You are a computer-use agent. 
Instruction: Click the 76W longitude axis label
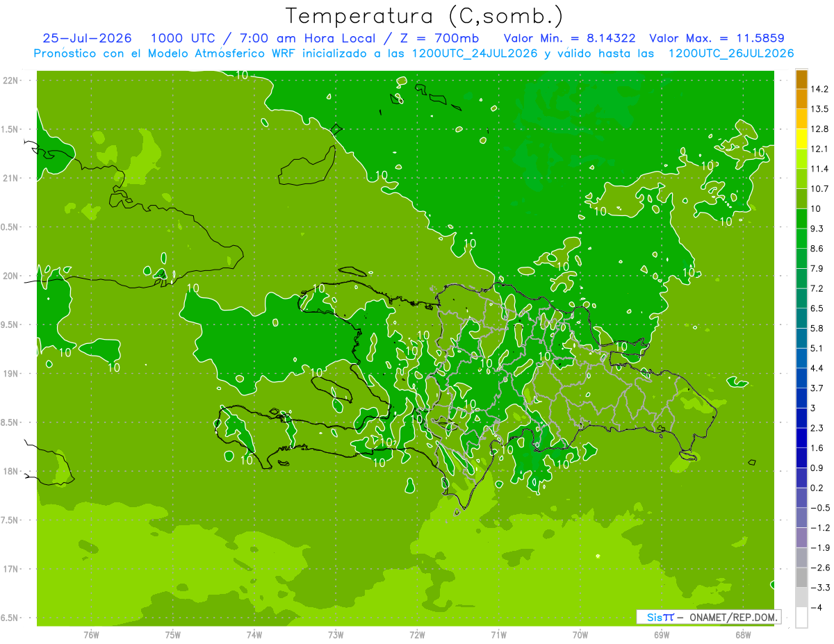click(x=90, y=634)
